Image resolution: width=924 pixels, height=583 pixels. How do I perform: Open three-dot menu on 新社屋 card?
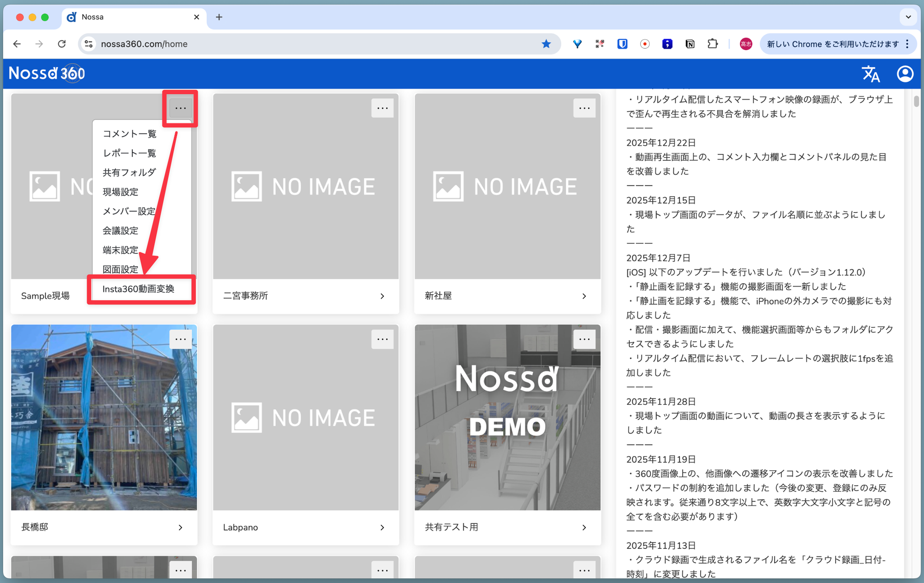tap(584, 108)
